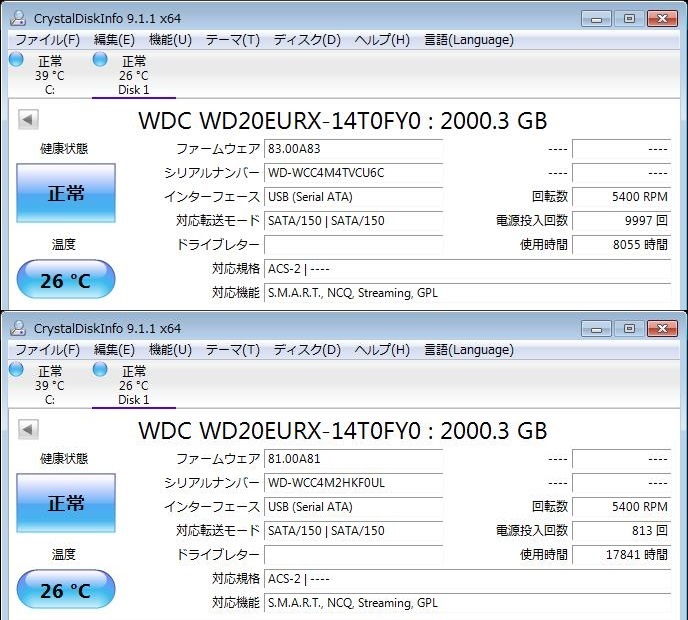Click empty drive letter field in top window
The width and height of the screenshot is (688, 620).
coord(353,245)
